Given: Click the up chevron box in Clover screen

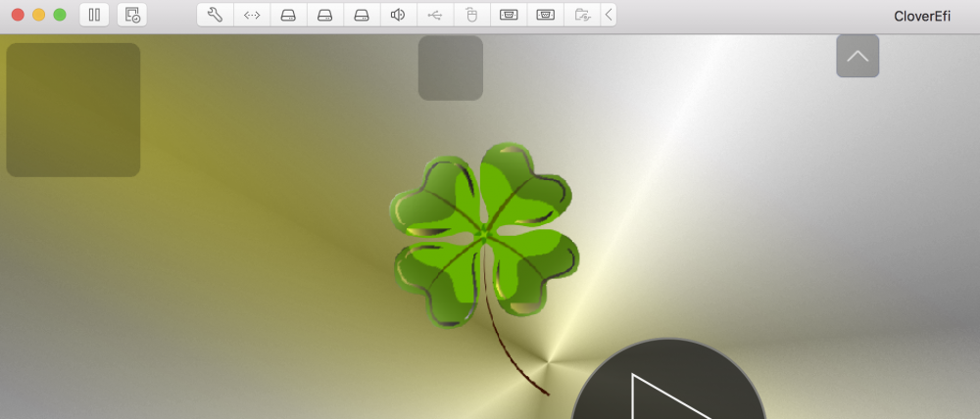Looking at the screenshot, I should 857,56.
